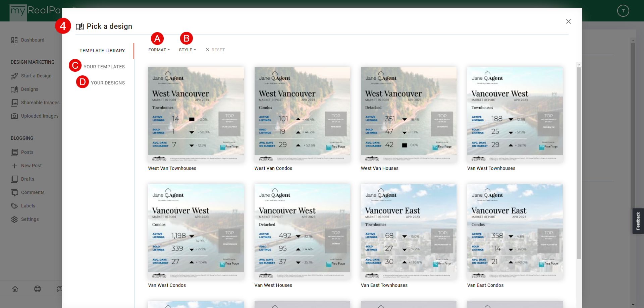Expand the FORMAT filter dropdown
This screenshot has width=644, height=308.
pos(159,50)
